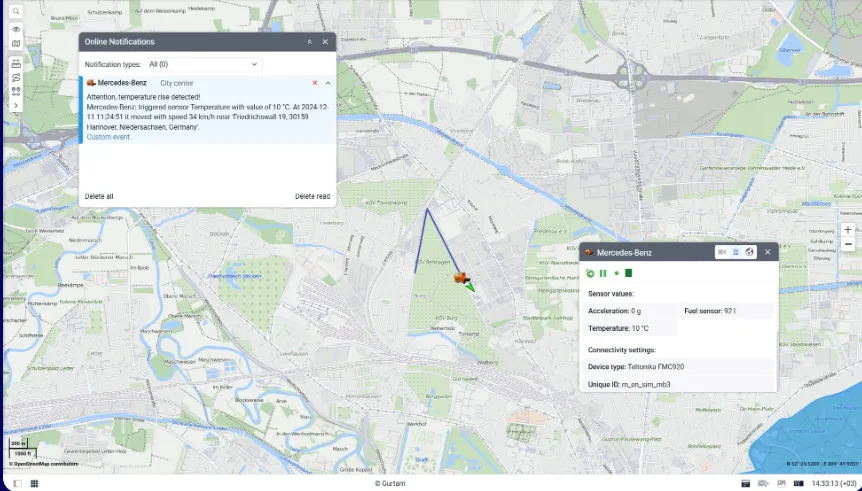Click Delete all notifications
Image resolution: width=862 pixels, height=491 pixels.
coord(99,196)
